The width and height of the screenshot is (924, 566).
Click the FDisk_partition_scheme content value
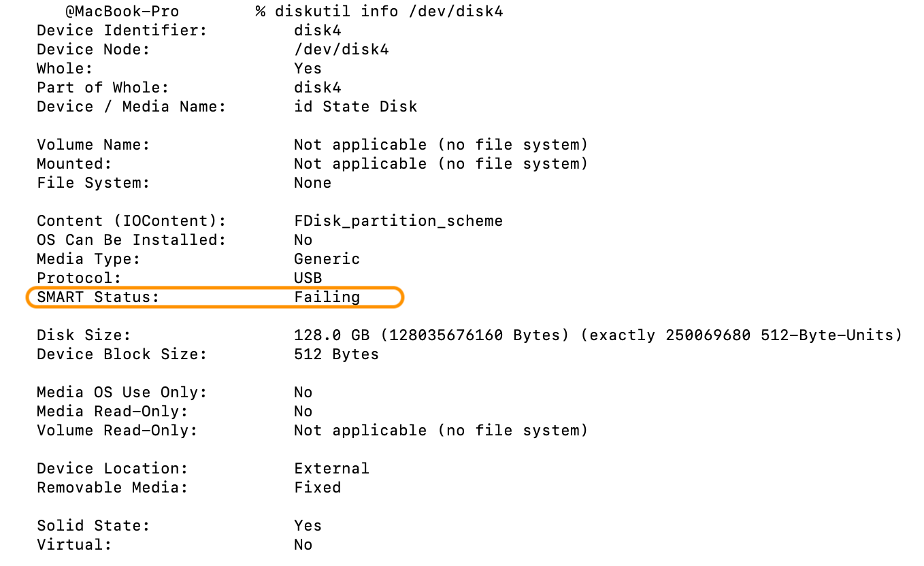pos(398,221)
